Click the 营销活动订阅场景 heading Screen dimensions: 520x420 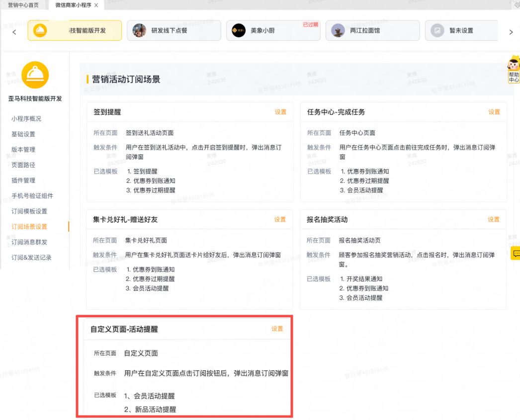[x=126, y=79]
